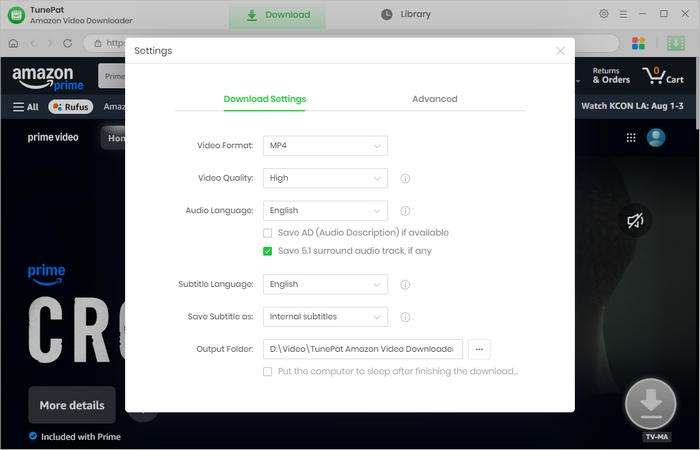Open the Amazon cart icon
This screenshot has width=700, height=450.
pos(663,75)
